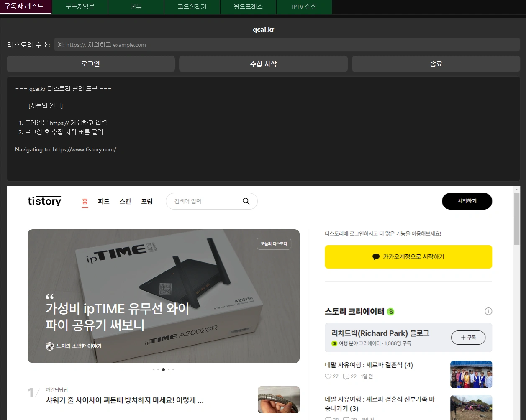
Task: Click the 티스토리 주소 input field
Action: [x=288, y=44]
